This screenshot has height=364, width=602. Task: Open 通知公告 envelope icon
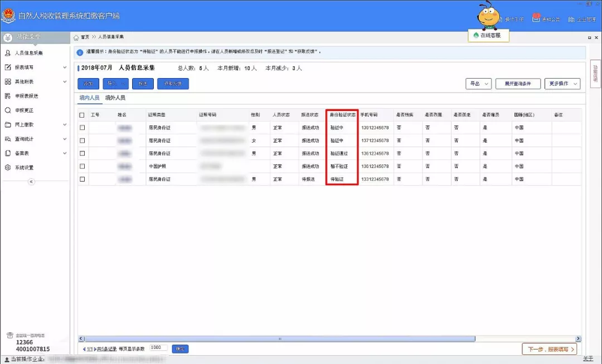[x=536, y=18]
